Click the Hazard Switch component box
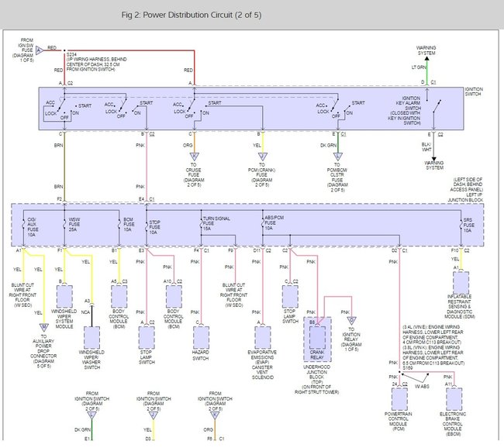504x448 pixels. coord(202,337)
